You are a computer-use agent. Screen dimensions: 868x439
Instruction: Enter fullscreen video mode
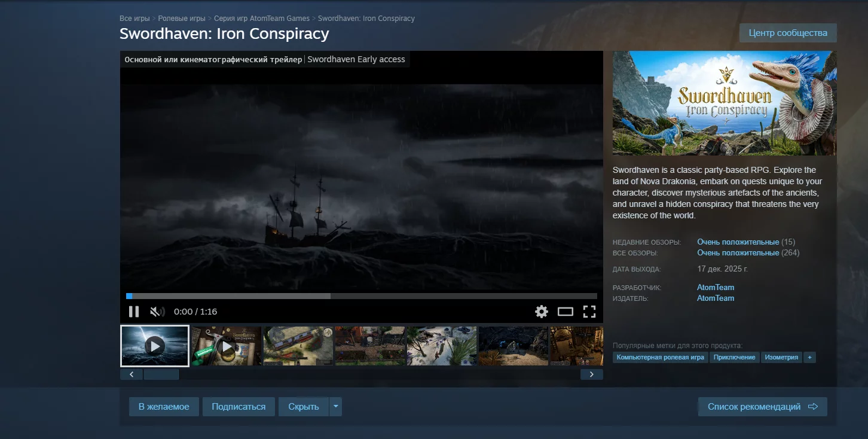click(x=589, y=312)
